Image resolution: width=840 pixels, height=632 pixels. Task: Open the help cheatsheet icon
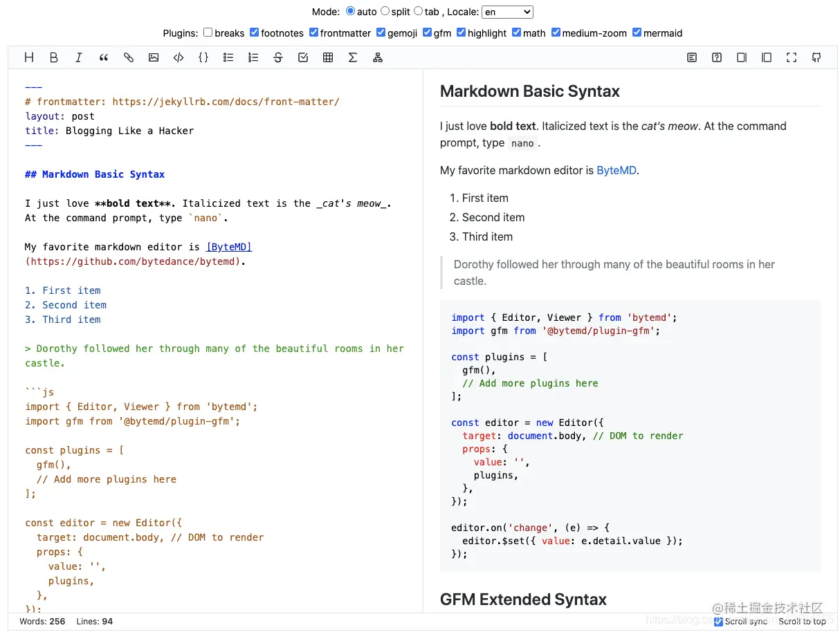717,57
